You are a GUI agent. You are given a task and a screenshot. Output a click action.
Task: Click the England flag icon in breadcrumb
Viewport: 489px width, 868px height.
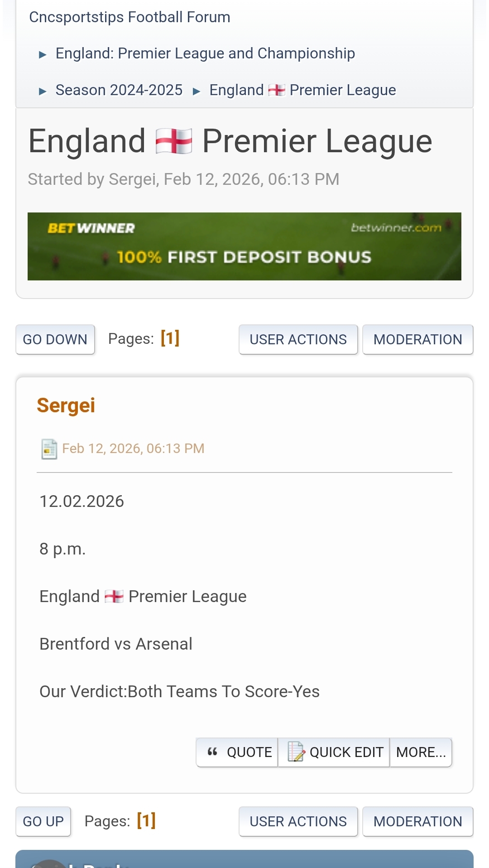pyautogui.click(x=277, y=90)
